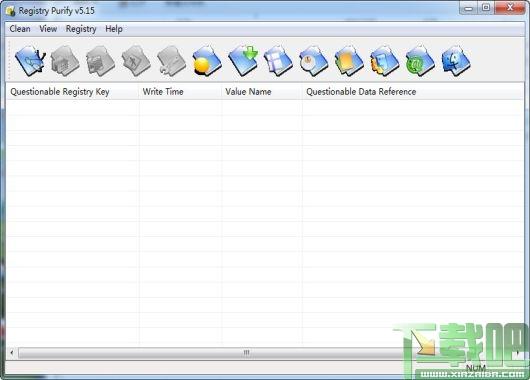The width and height of the screenshot is (530, 380).
Task: Sort by Questionable Registry Key column
Action: coord(72,92)
